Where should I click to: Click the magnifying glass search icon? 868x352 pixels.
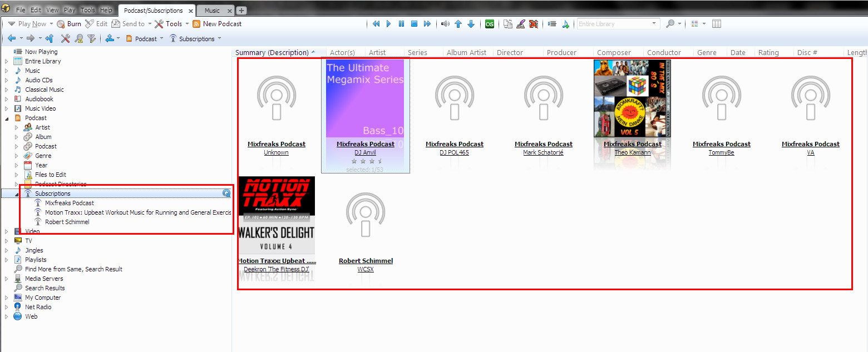670,24
